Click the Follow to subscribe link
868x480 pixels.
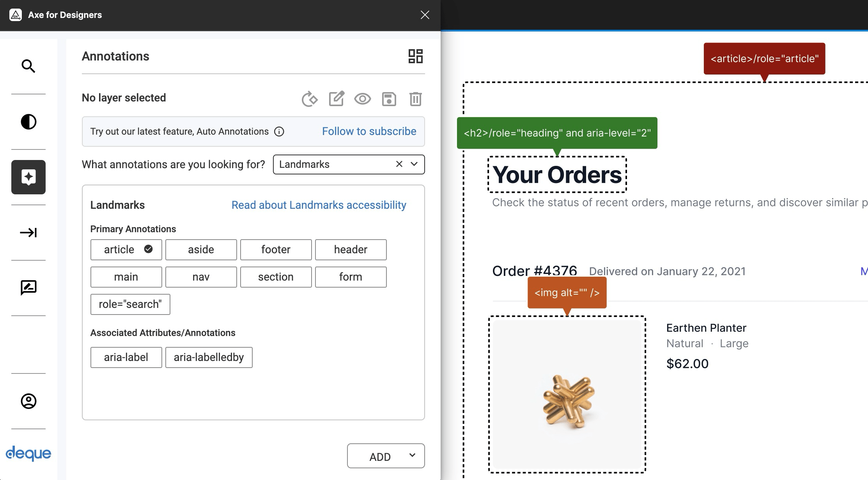pos(369,132)
